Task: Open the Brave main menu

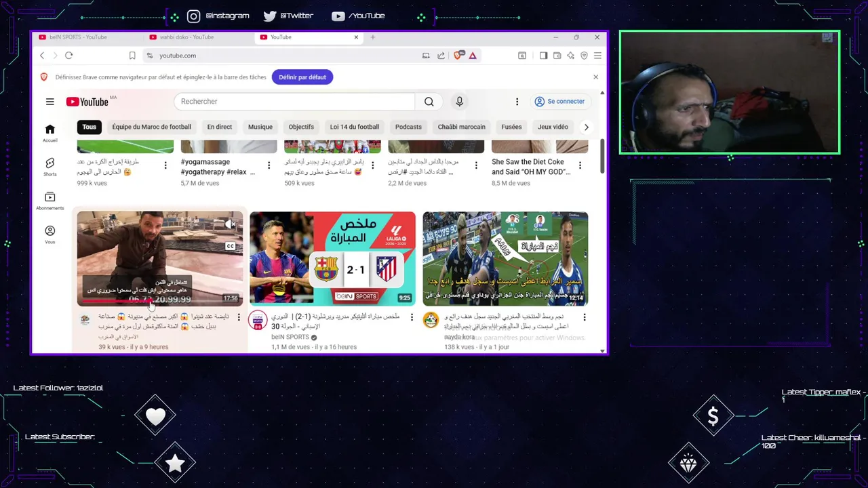Action: coord(597,56)
